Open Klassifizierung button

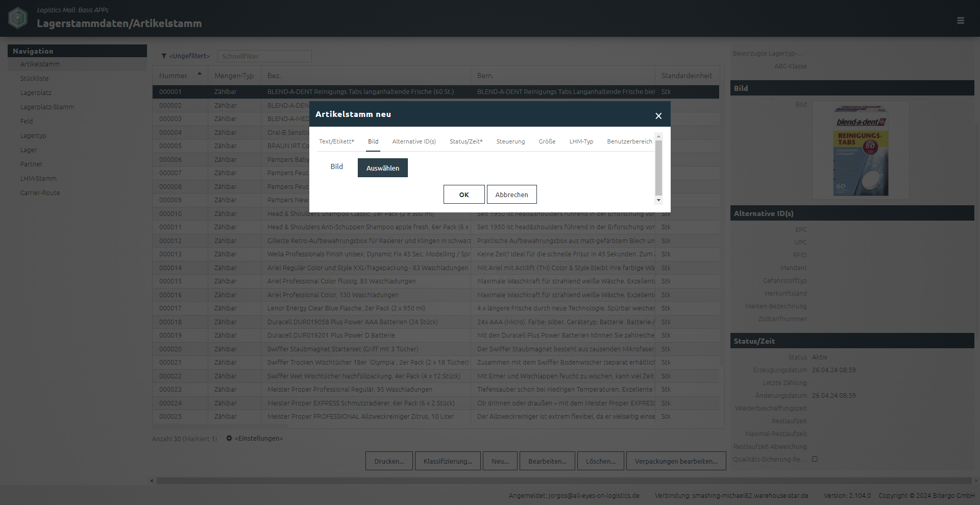coord(448,461)
